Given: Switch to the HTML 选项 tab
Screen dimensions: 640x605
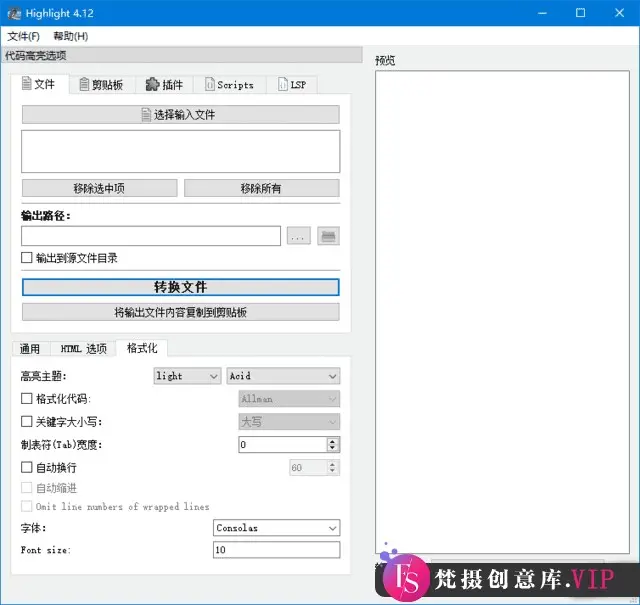Looking at the screenshot, I should point(83,349).
